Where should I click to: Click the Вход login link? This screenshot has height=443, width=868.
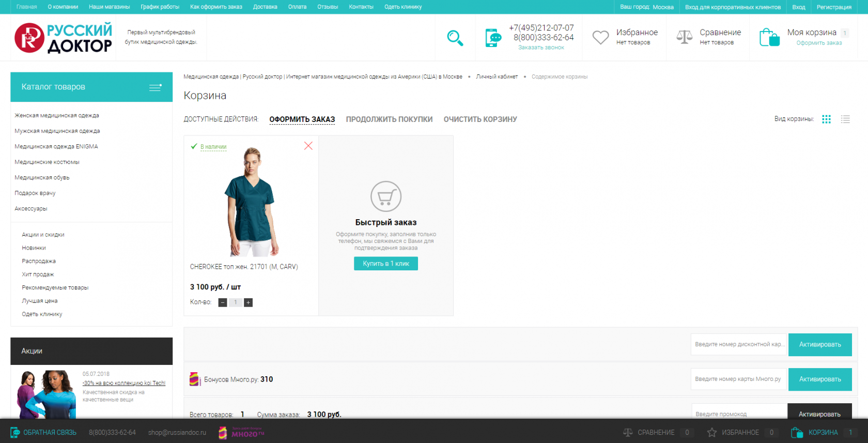(x=799, y=7)
